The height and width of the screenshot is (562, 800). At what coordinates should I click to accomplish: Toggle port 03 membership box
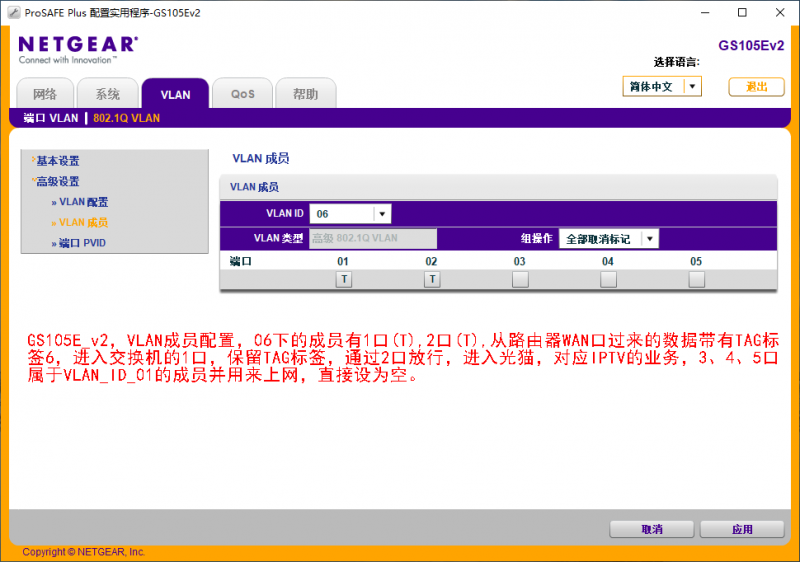pos(520,279)
